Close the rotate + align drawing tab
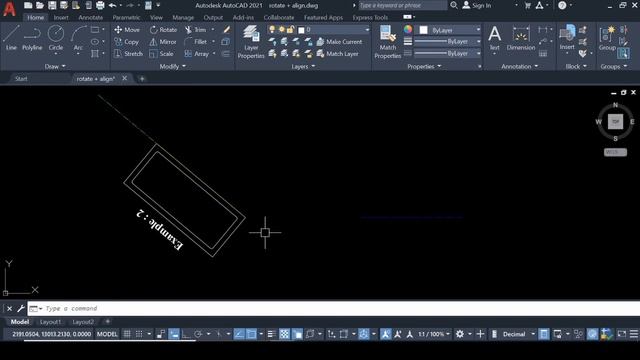 tap(124, 78)
